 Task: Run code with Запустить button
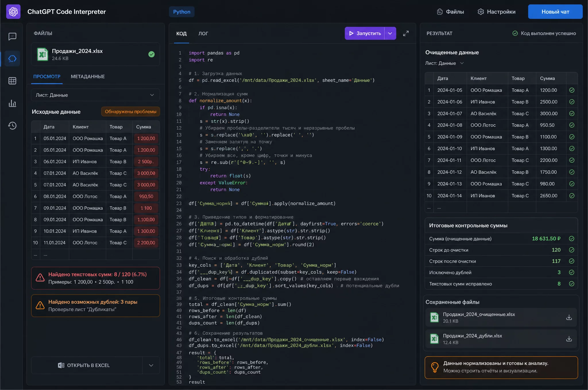click(364, 33)
